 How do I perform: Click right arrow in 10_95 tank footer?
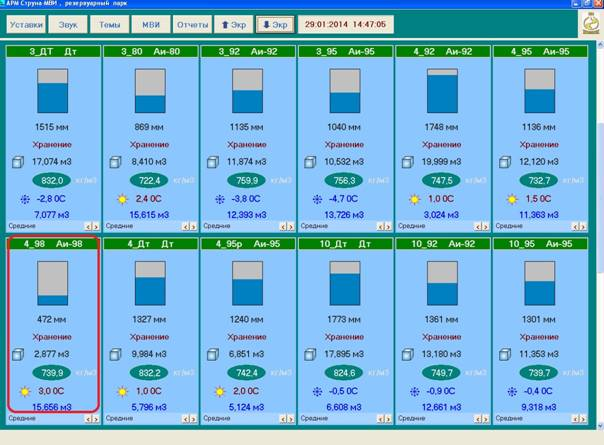[583, 419]
